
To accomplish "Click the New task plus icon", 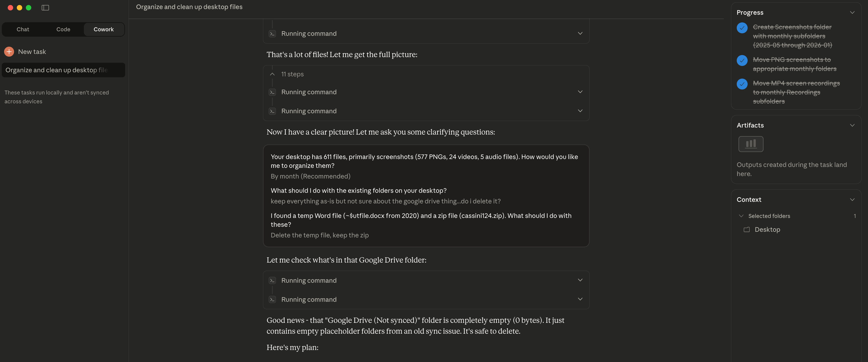I will click(8, 51).
